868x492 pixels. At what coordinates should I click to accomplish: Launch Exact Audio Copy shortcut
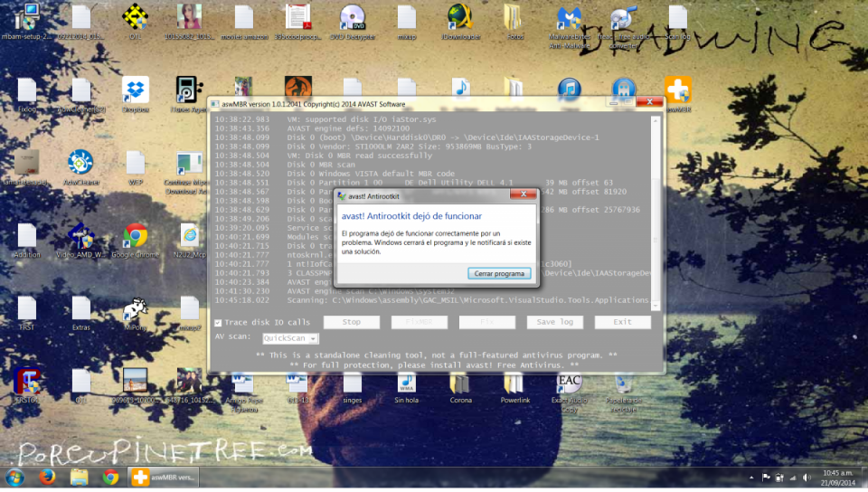pyautogui.click(x=569, y=392)
